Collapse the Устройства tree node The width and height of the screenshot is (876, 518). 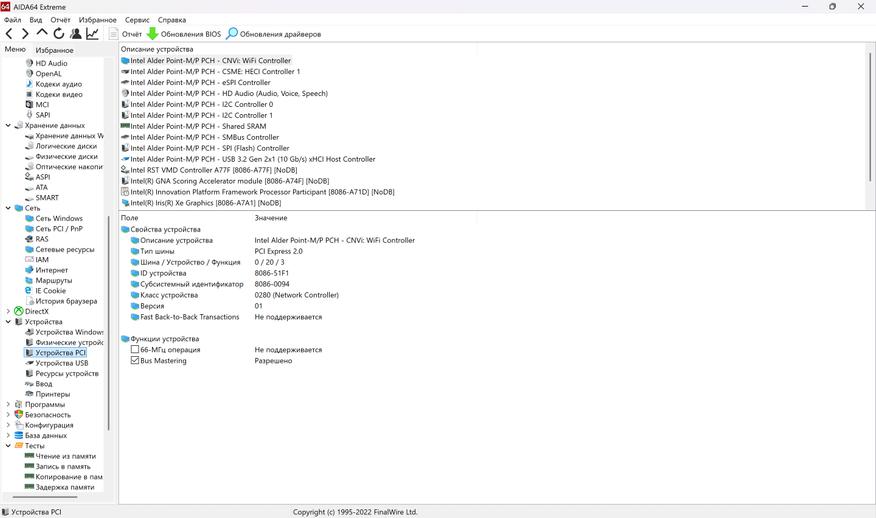[x=8, y=321]
